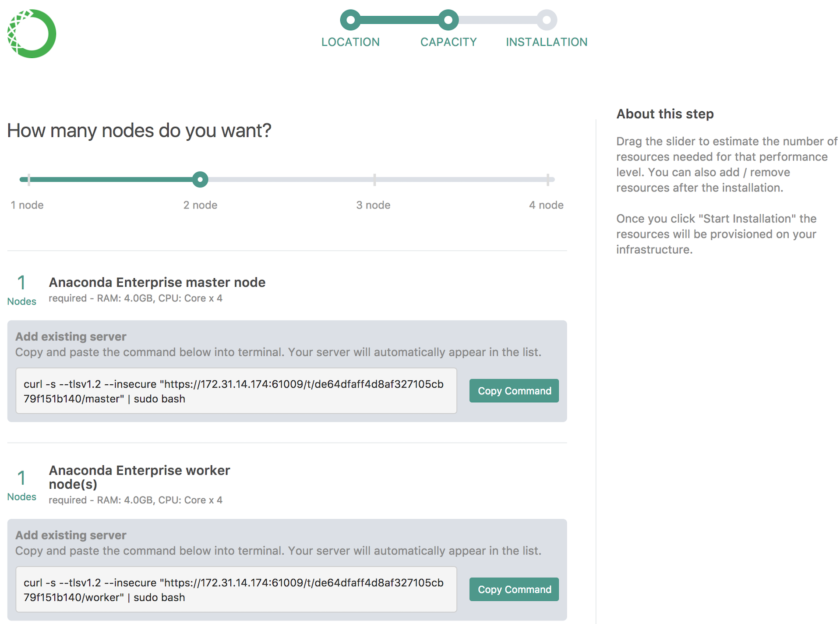This screenshot has height=624, width=840.
Task: Select the CAPACITY step label
Action: [448, 42]
